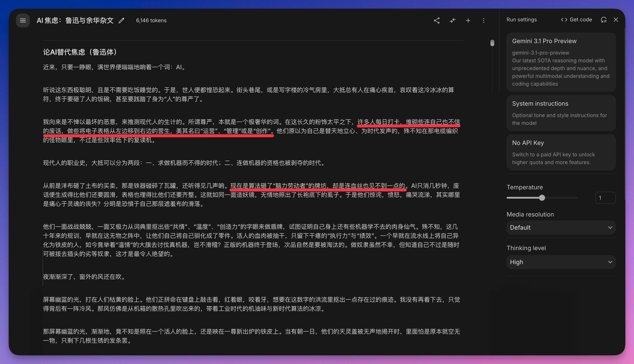This screenshot has width=634, height=364.
Task: Click the 6,146 tokens counter
Action: [x=151, y=20]
